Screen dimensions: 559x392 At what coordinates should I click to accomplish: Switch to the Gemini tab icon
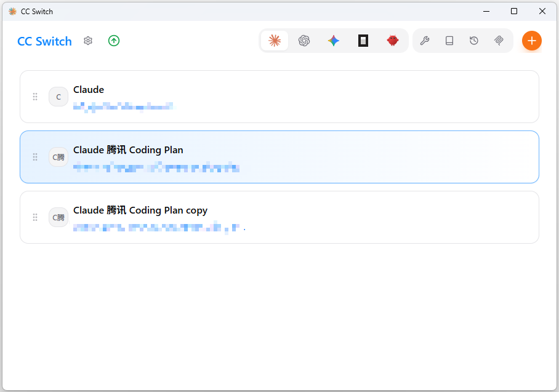tap(334, 41)
